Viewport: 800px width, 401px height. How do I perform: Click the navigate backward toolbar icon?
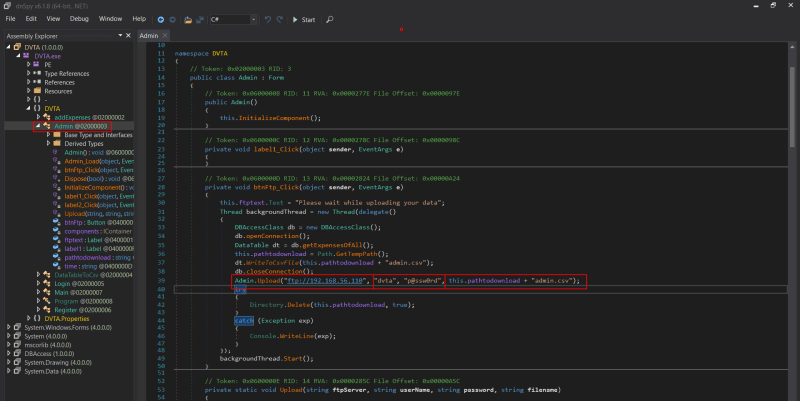(161, 19)
